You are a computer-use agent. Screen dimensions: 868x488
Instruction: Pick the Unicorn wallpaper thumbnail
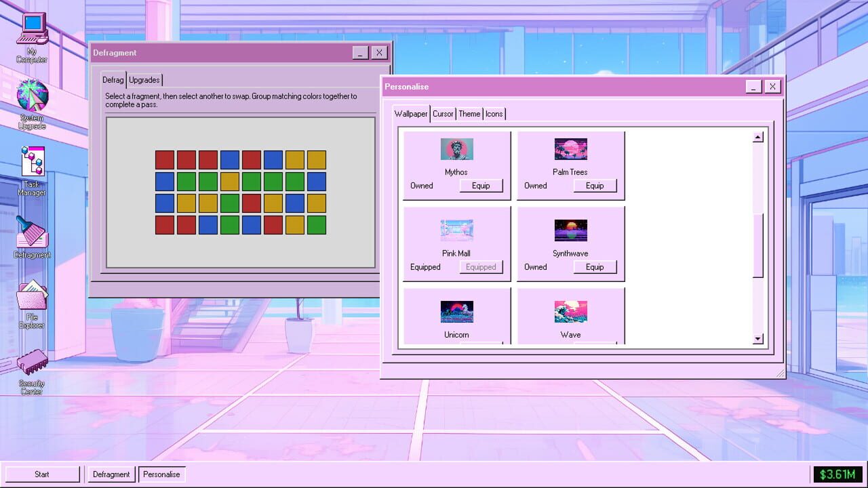click(x=456, y=312)
